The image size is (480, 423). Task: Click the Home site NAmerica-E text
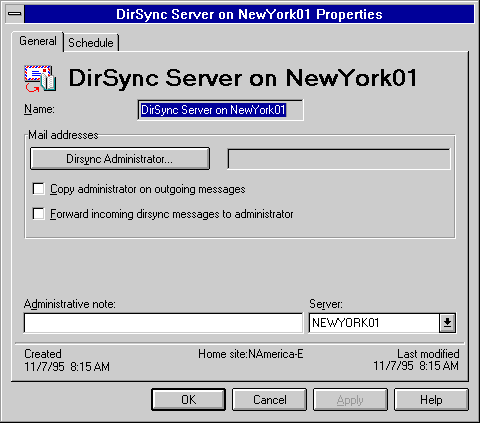pos(251,354)
